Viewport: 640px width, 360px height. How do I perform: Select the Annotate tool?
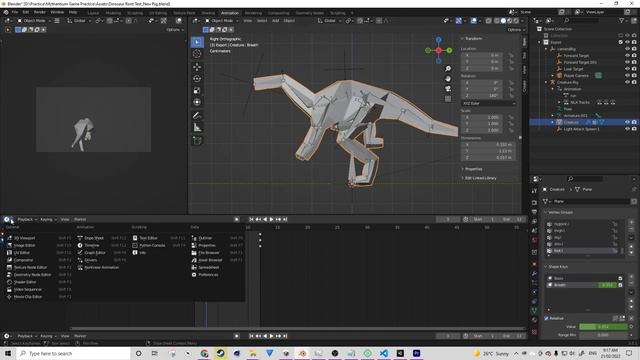(197, 116)
